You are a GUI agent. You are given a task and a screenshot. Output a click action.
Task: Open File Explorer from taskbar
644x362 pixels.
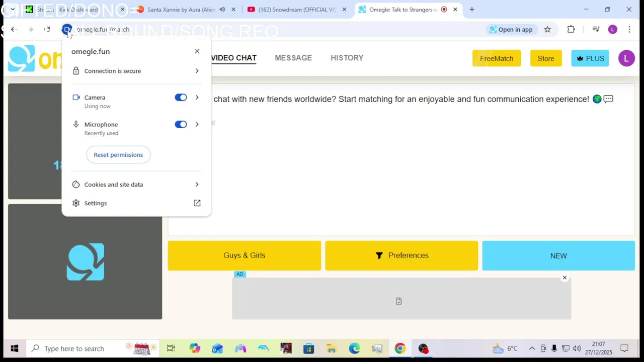(x=331, y=348)
